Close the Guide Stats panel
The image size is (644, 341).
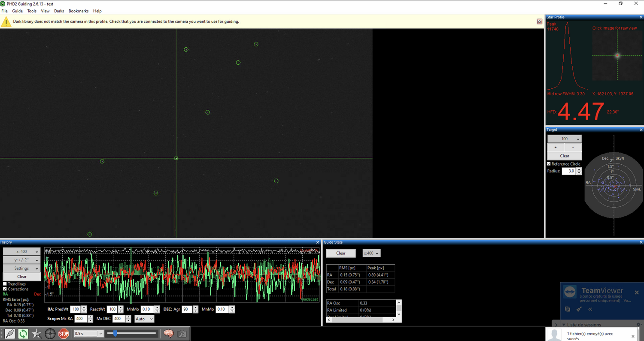point(640,242)
